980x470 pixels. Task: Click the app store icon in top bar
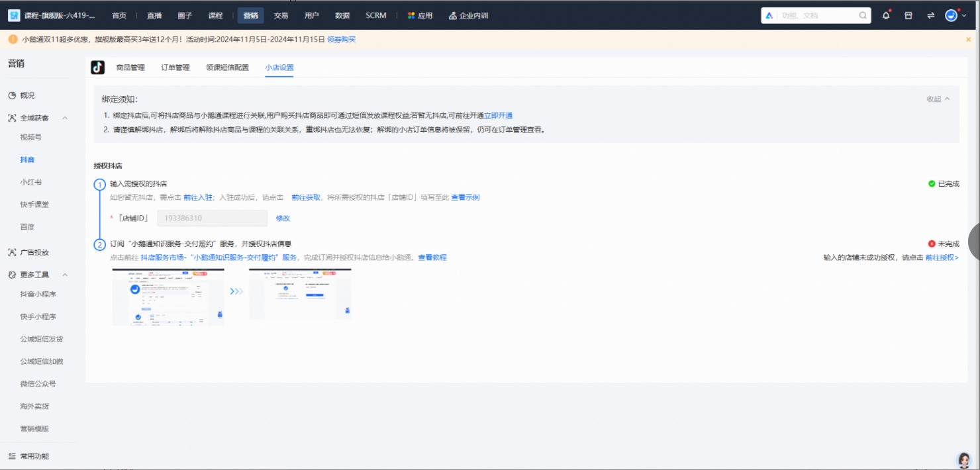(x=908, y=15)
